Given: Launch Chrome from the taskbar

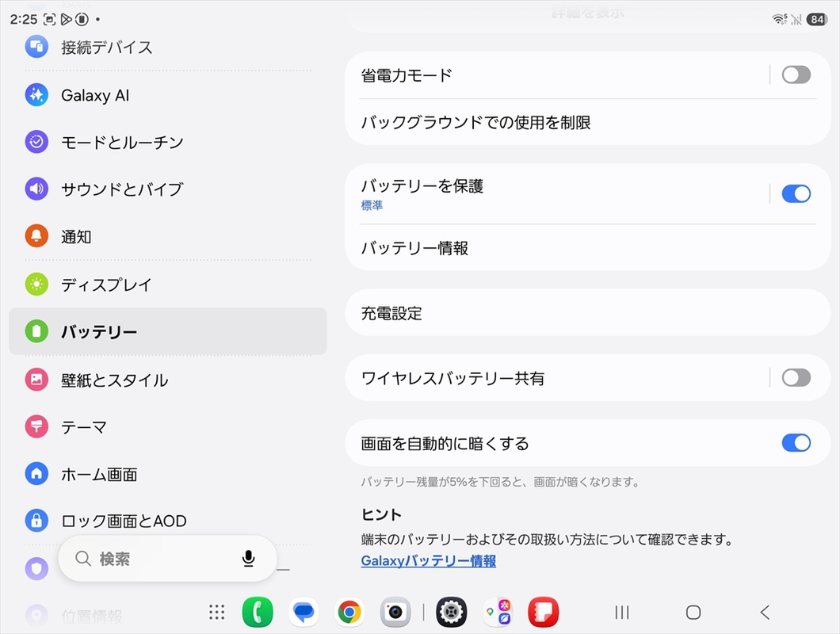Looking at the screenshot, I should point(349,612).
